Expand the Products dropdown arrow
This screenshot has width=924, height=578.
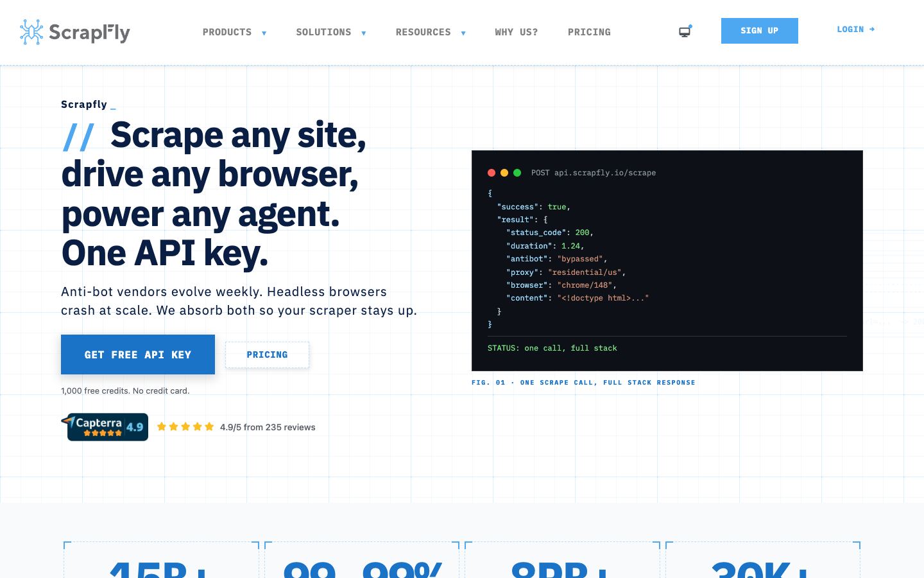[264, 33]
